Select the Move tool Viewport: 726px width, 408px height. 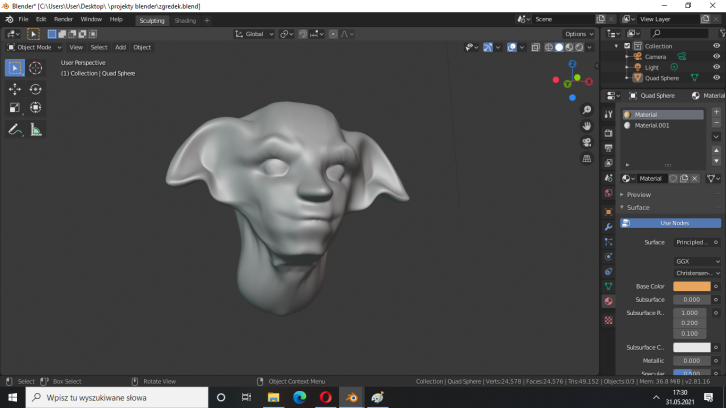pos(15,89)
